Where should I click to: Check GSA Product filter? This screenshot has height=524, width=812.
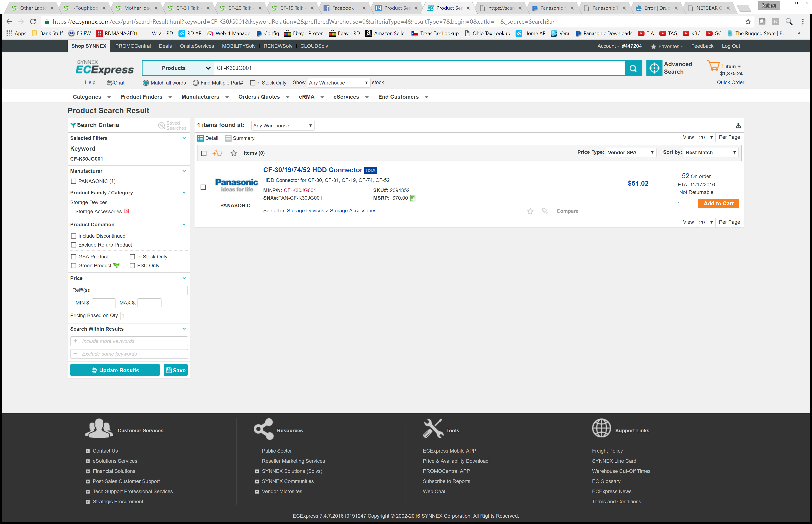coord(74,257)
